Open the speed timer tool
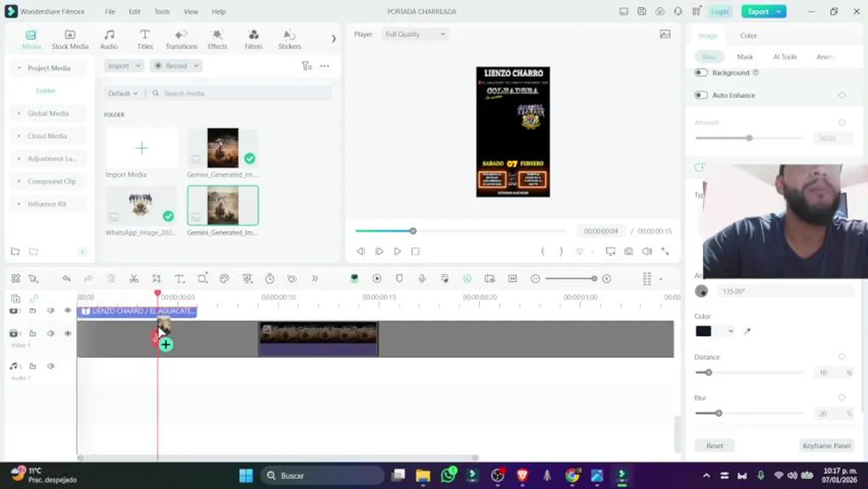 [270, 278]
